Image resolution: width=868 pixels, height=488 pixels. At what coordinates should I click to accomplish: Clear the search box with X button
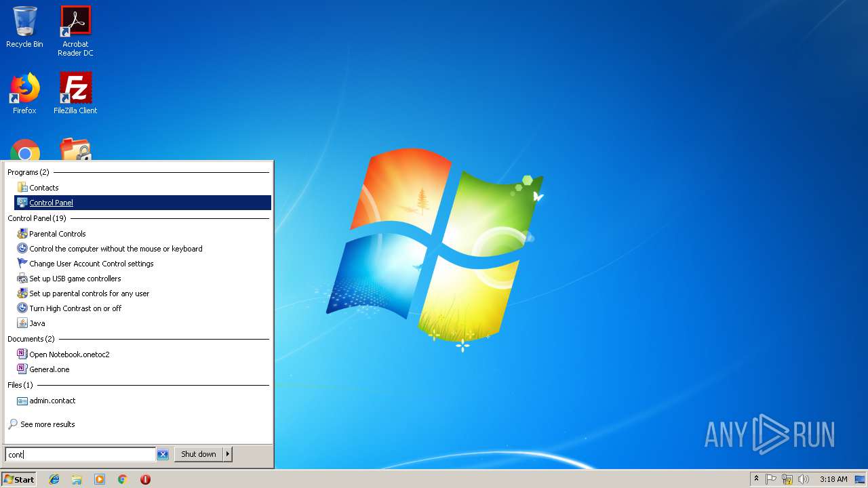click(163, 455)
